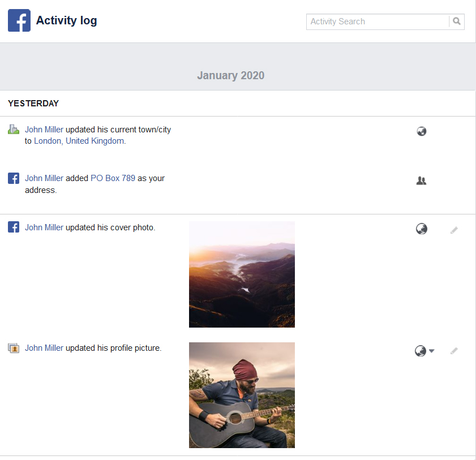Click the pencil edit icon for profile picture
Screen dimensions: 476x460
[x=454, y=351]
